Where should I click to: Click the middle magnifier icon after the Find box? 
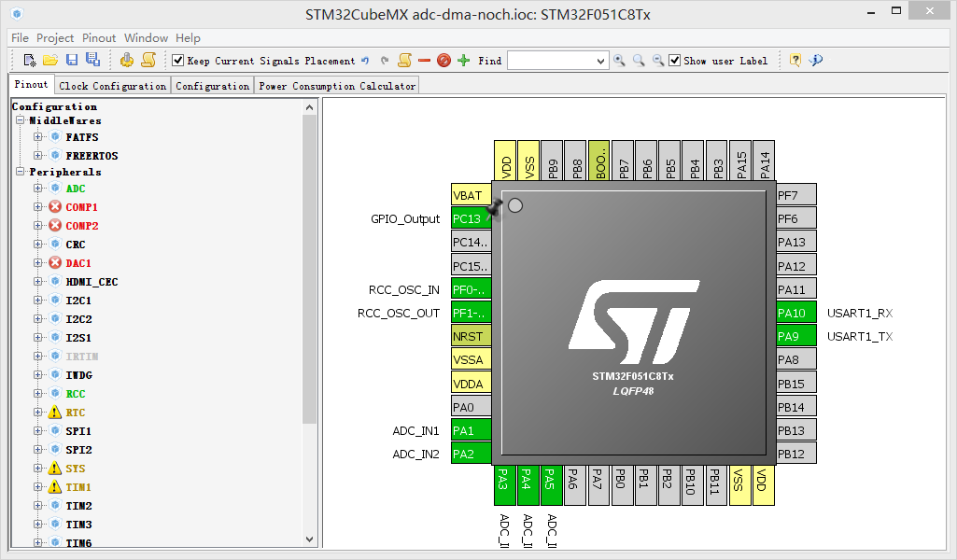tap(639, 61)
